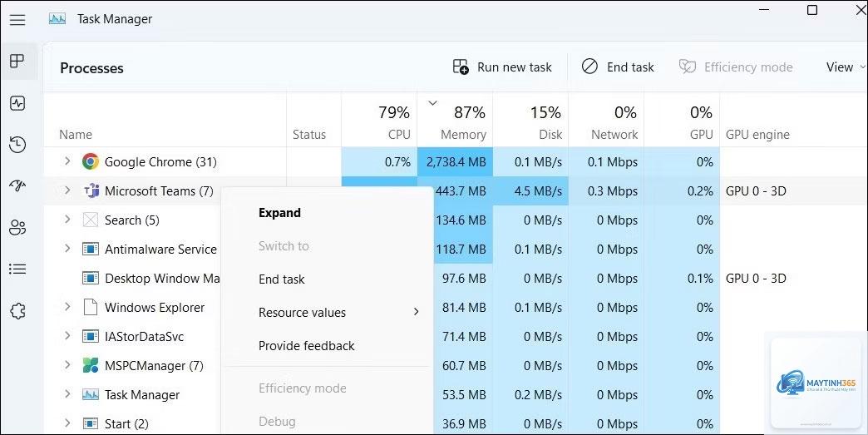Click the Efficiency mode toolbar button
The height and width of the screenshot is (435, 868).
pos(737,67)
